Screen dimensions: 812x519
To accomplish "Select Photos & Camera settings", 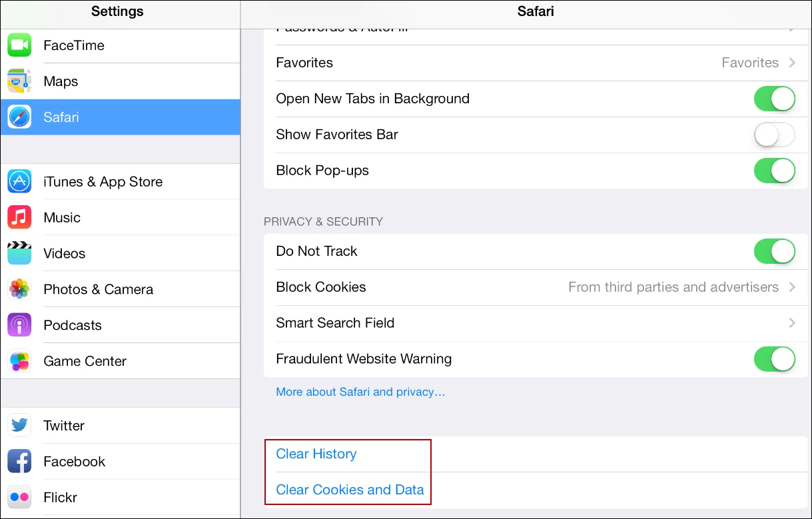I will tap(98, 289).
